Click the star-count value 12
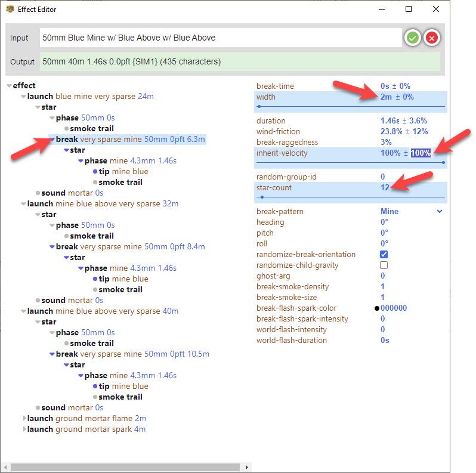Screen dimensions: 476x473 tap(385, 188)
